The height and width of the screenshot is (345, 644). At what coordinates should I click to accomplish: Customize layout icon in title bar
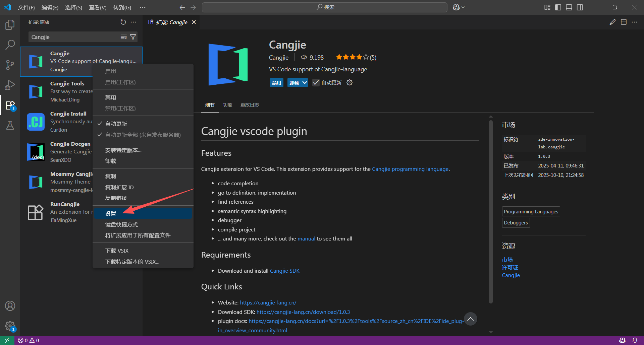547,7
